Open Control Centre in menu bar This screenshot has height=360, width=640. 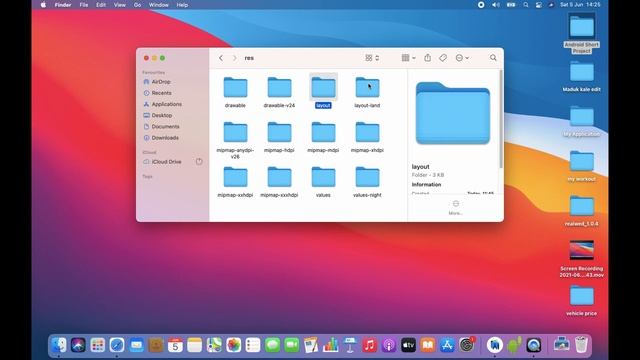coord(539,5)
